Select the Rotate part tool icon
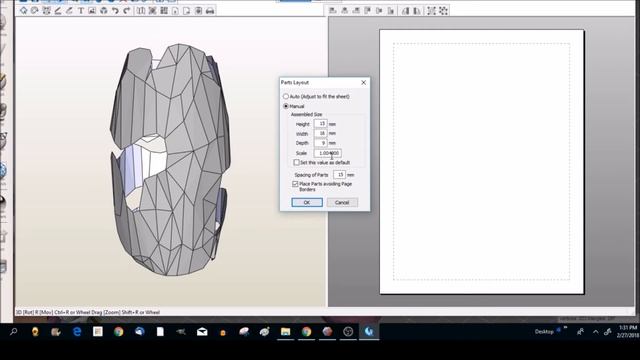Viewport: 640px width, 360px height. 35,11
